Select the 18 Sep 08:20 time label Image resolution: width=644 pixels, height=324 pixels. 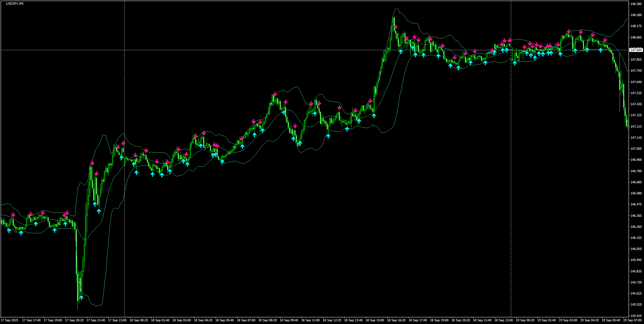[x=267, y=320]
